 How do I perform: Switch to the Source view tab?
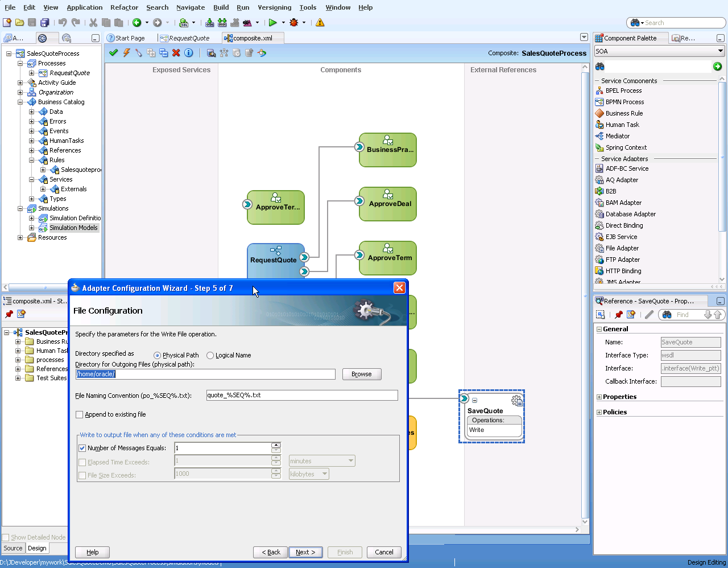[x=13, y=549]
